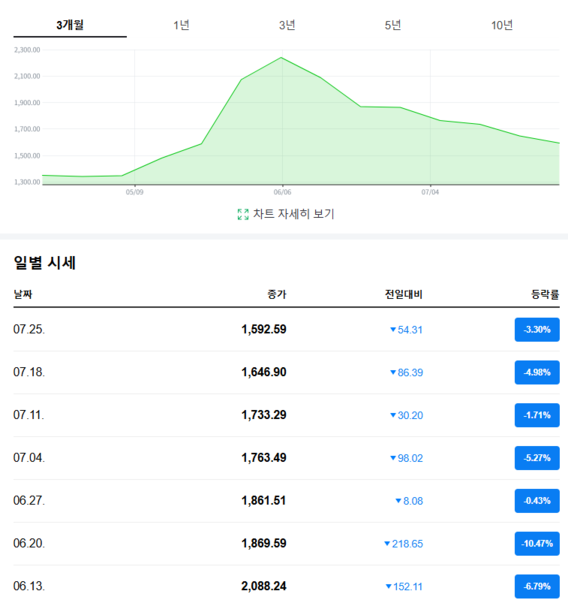Image resolution: width=568 pixels, height=600 pixels.
Task: Click the 1,300.00 y-axis label
Action: tap(27, 182)
